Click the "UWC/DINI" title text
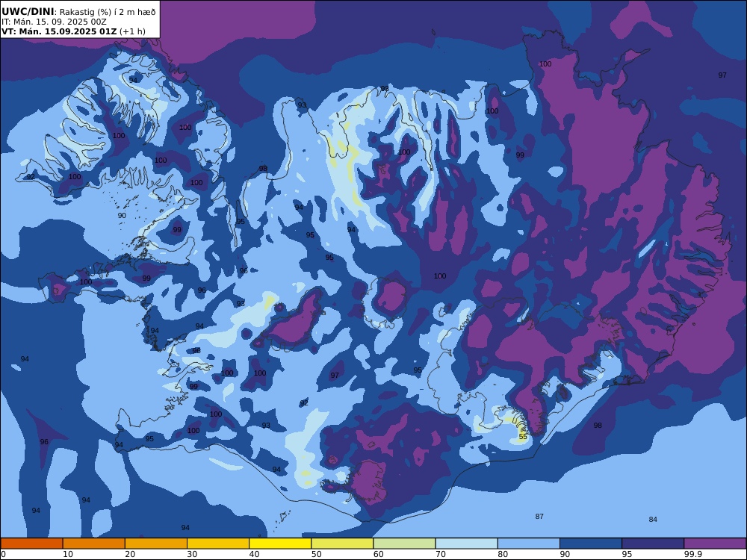The image size is (747, 560). tap(28, 11)
